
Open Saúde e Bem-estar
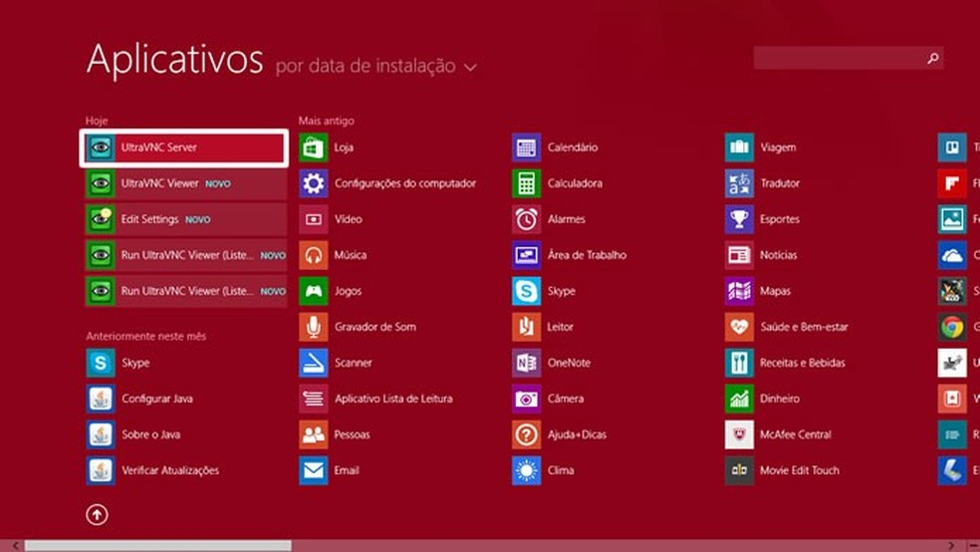(x=788, y=327)
